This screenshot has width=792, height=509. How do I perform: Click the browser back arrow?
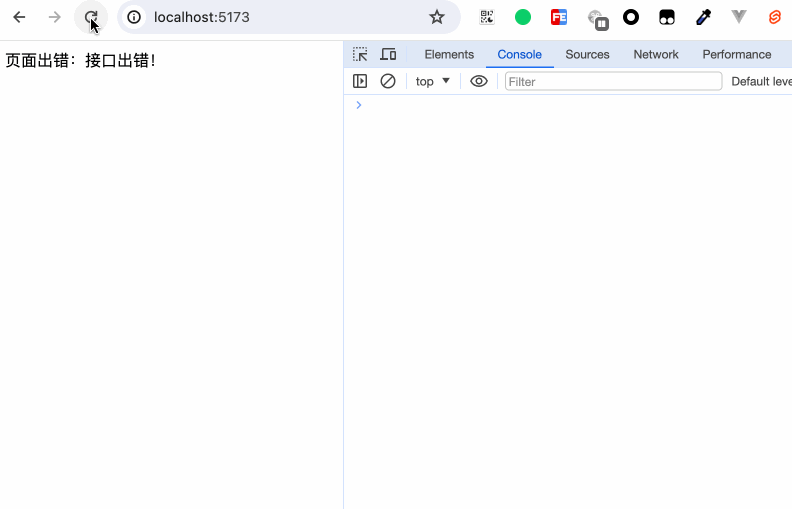pos(19,17)
